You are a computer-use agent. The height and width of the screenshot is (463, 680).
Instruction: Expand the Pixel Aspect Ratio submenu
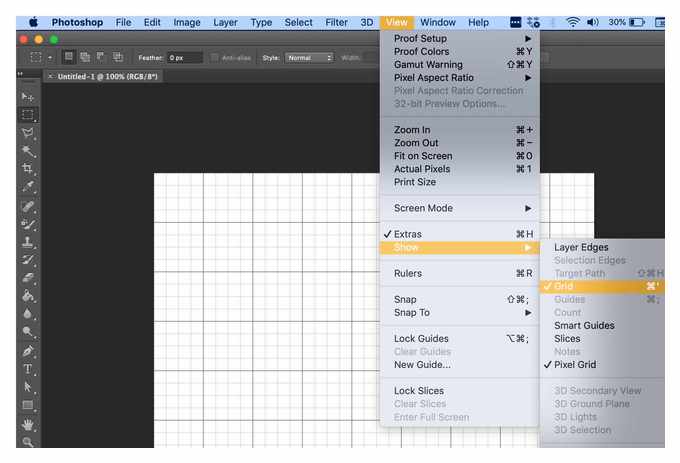tap(460, 78)
